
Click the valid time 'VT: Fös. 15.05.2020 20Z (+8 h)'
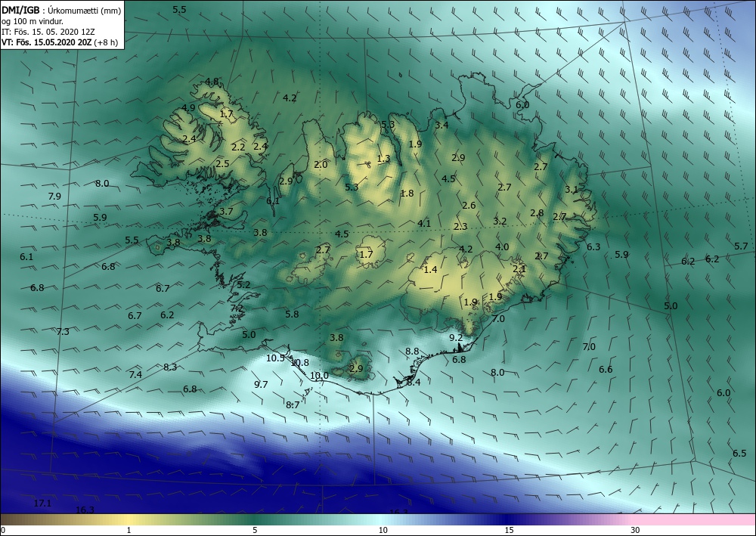pos(60,42)
